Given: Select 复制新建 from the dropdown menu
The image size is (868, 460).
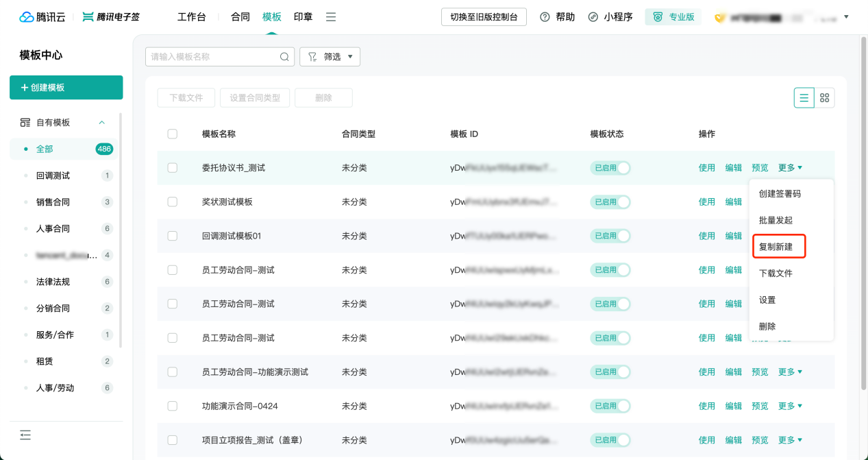Looking at the screenshot, I should [779, 247].
